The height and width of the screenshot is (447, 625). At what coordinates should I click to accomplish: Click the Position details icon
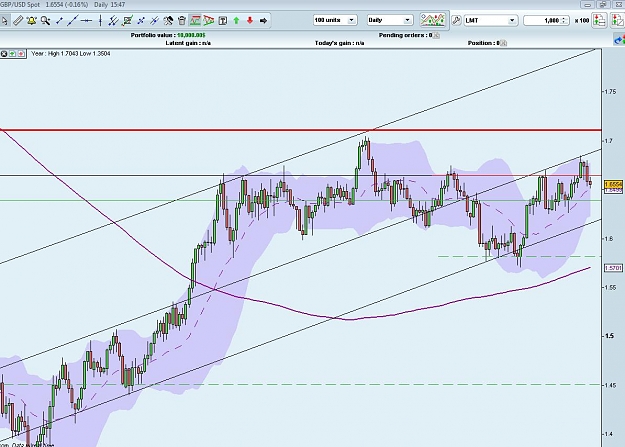pos(503,43)
